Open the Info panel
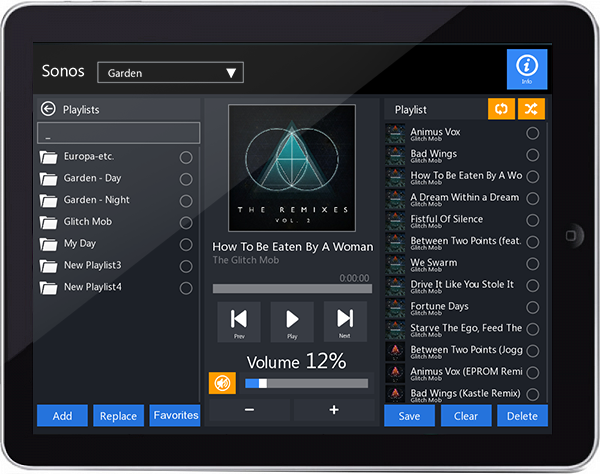 pos(527,69)
